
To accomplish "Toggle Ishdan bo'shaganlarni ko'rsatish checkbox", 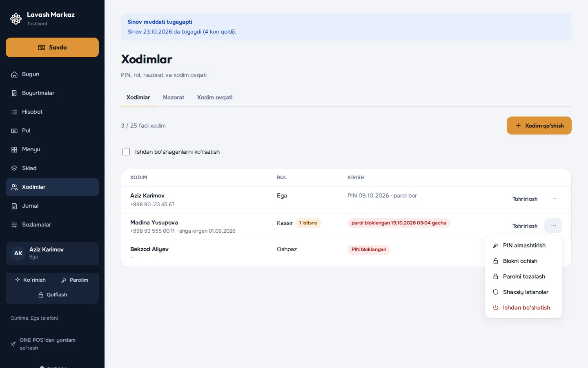I will pyautogui.click(x=126, y=152).
